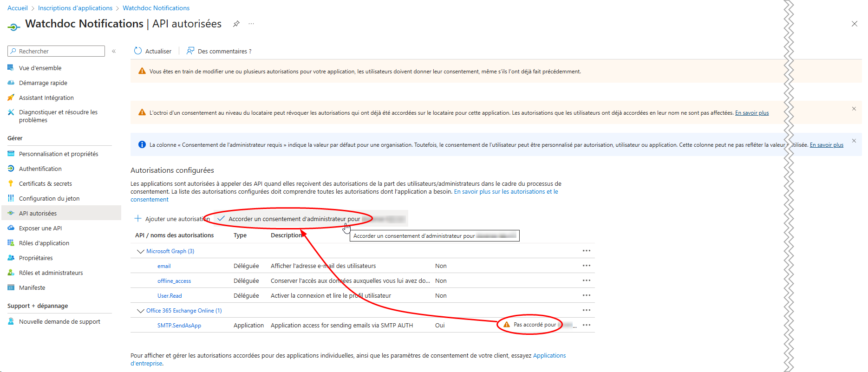This screenshot has height=372, width=868.
Task: Open Certificats & secrets
Action: [x=45, y=183]
